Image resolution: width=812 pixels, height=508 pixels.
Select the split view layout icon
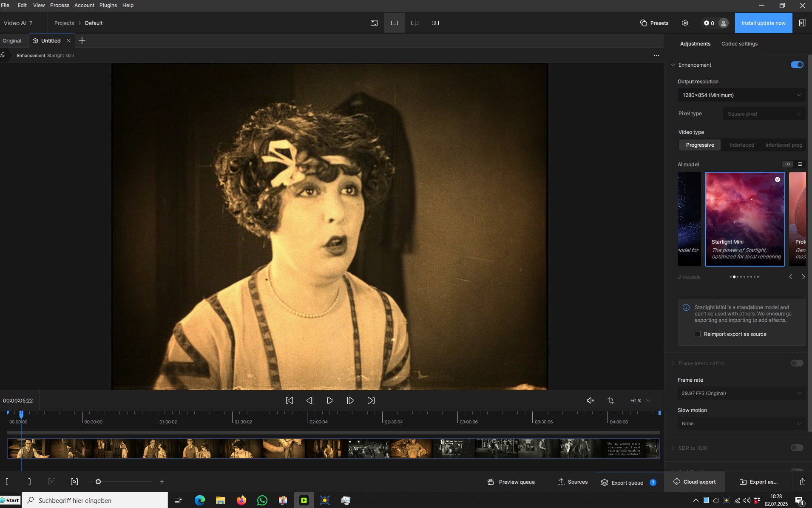coord(415,23)
